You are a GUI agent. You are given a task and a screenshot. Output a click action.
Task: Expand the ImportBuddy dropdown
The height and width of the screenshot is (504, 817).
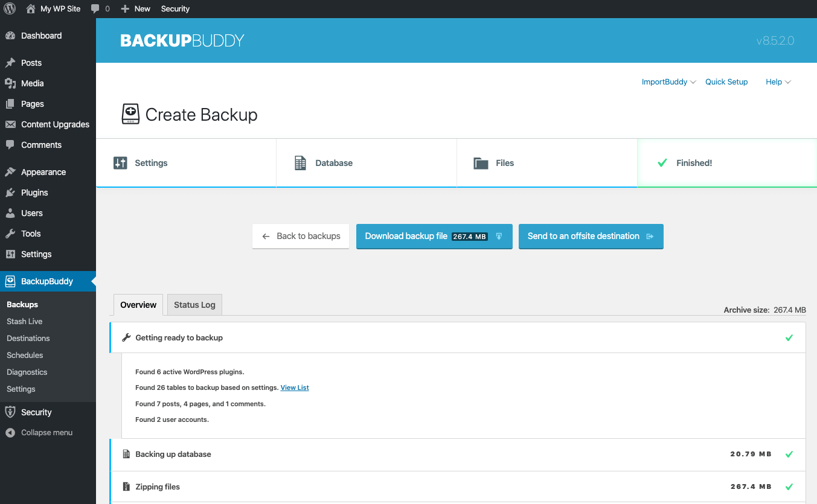(x=669, y=82)
